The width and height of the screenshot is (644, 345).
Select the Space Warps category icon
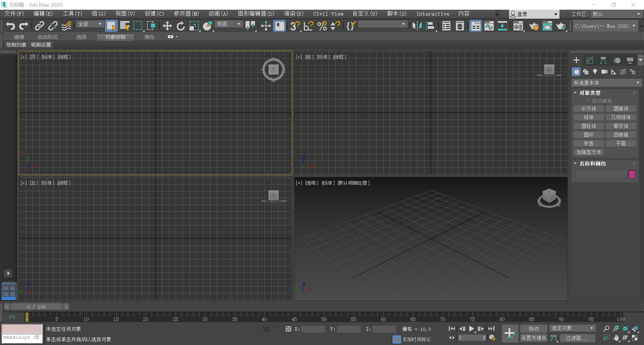click(x=623, y=72)
